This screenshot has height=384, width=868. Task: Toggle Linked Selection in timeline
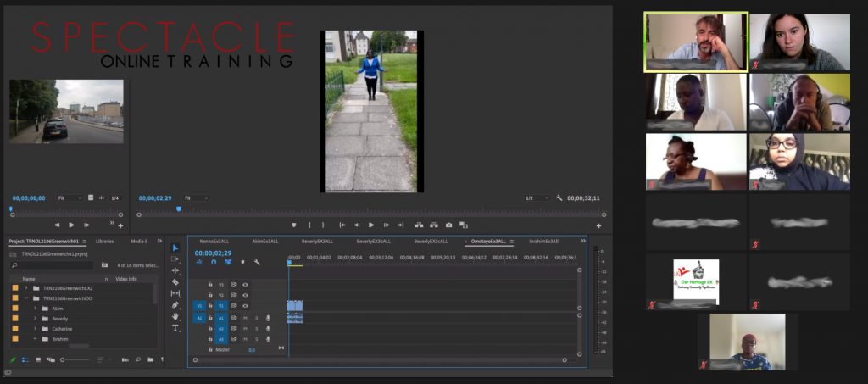pos(228,262)
